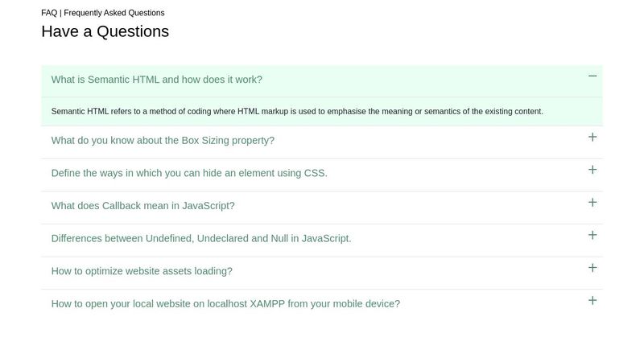Expand 'What do you know about Box Sizing' question
Image resolution: width=644 pixels, height=362 pixels.
163,140
